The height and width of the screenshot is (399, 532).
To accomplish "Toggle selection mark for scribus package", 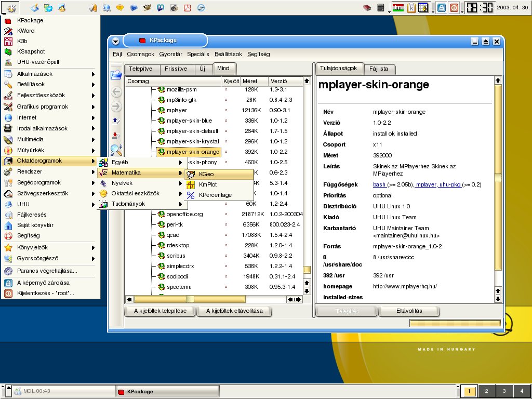I will point(226,256).
